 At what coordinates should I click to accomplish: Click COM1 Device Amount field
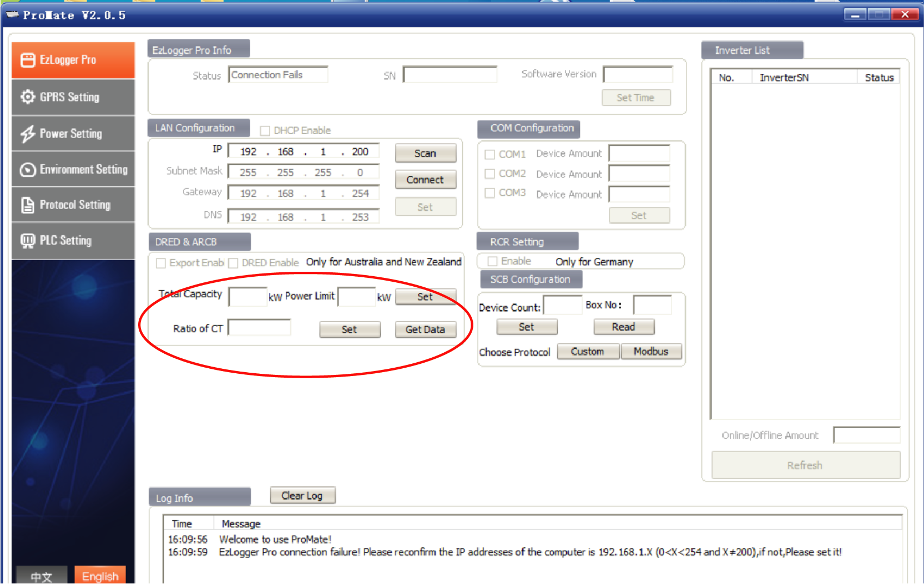pos(639,154)
